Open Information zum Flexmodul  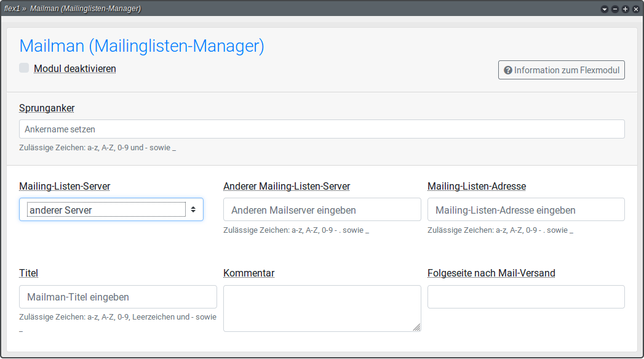[x=561, y=70]
